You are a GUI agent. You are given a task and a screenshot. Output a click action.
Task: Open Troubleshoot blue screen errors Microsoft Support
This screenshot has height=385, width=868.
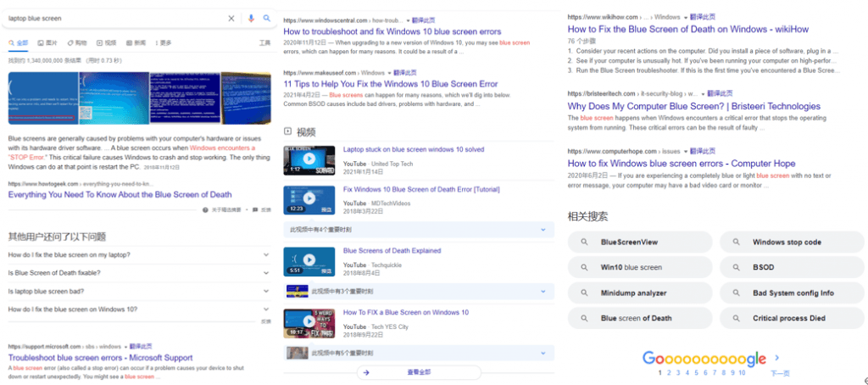[x=100, y=358]
